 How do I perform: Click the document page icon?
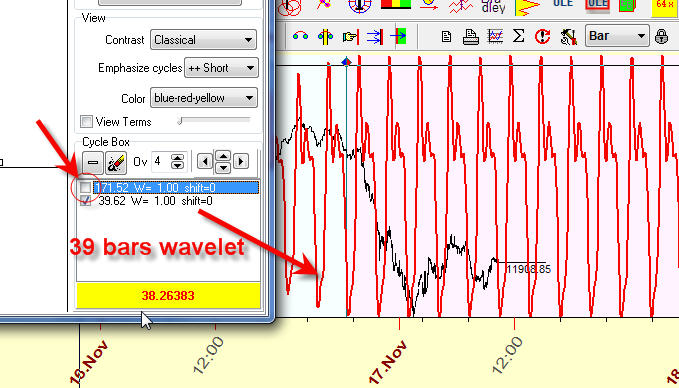(x=446, y=36)
